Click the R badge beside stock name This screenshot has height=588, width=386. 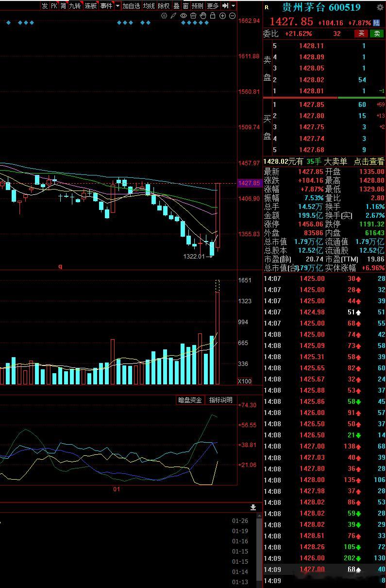(x=266, y=7)
